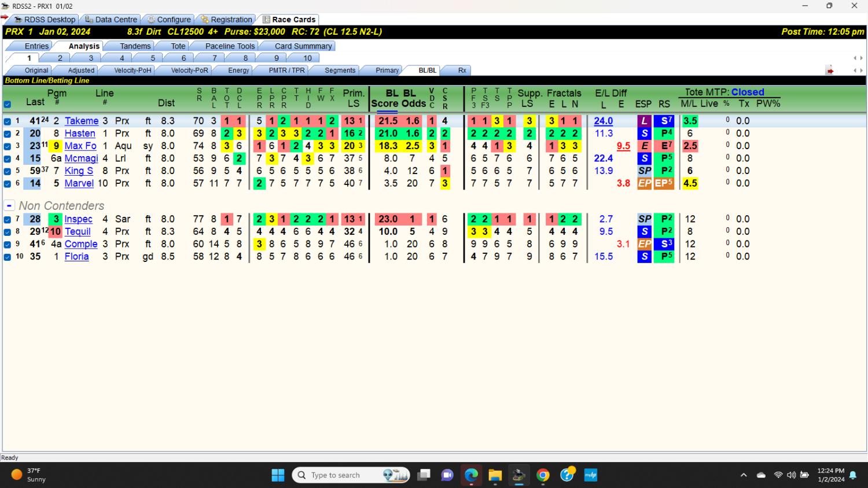Click the RDSS app icon on taskbar
This screenshot has height=488, width=868.
[518, 475]
